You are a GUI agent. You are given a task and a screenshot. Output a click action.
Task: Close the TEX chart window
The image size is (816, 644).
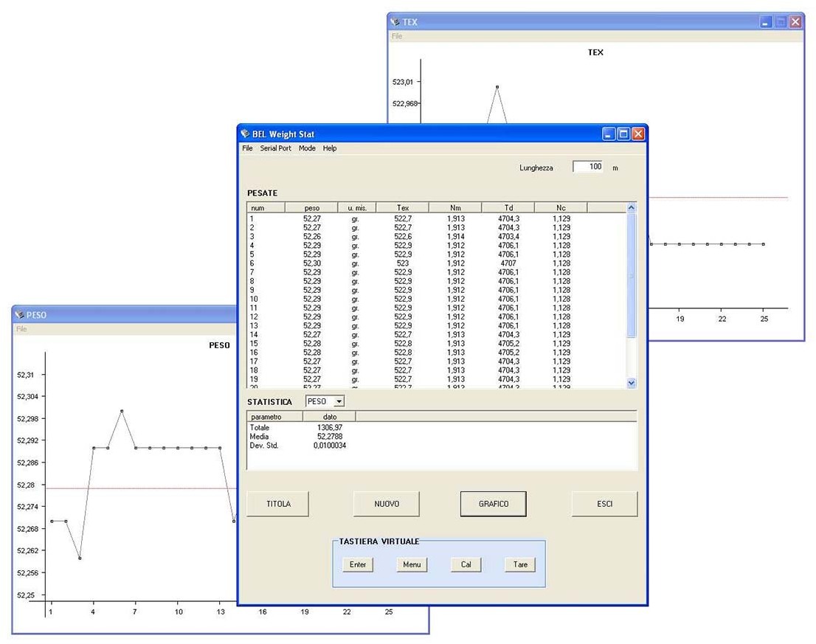[795, 22]
